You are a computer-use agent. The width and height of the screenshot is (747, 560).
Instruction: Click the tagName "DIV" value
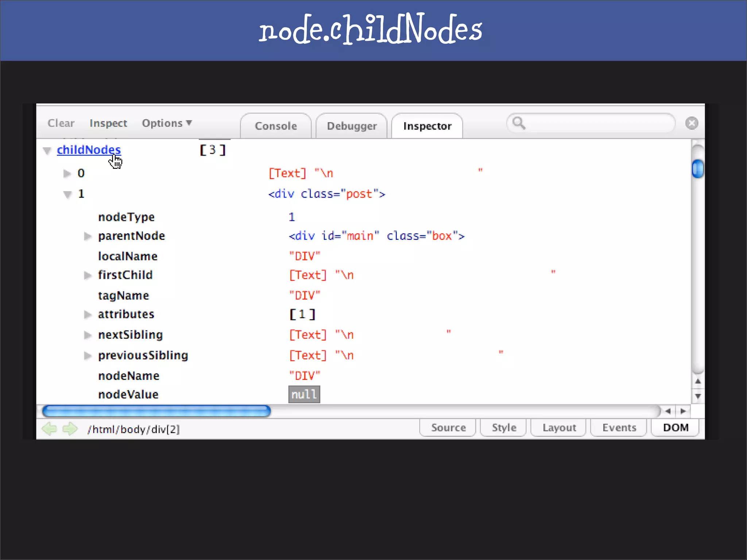click(305, 296)
